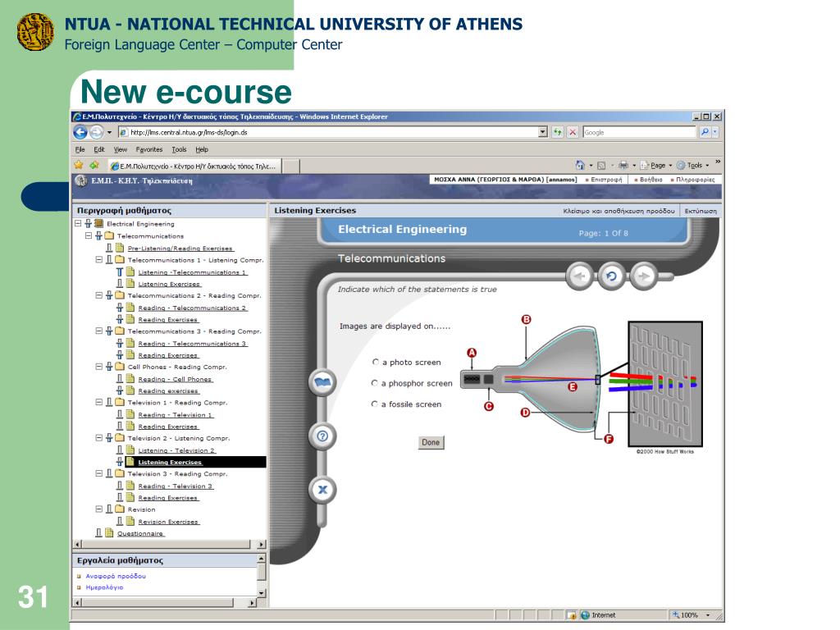This screenshot has height=630, width=840.
Task: Click marker A on the tube diagram
Action: (472, 353)
